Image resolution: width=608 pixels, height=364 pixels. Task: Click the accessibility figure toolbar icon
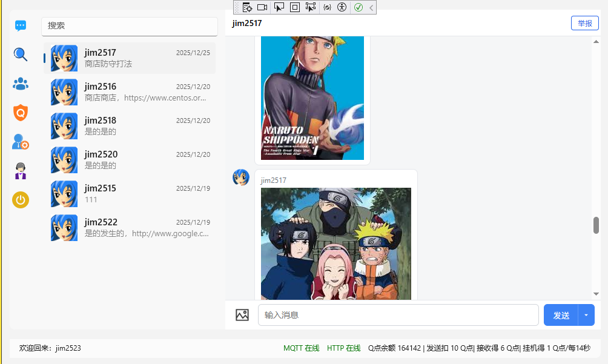pos(342,7)
